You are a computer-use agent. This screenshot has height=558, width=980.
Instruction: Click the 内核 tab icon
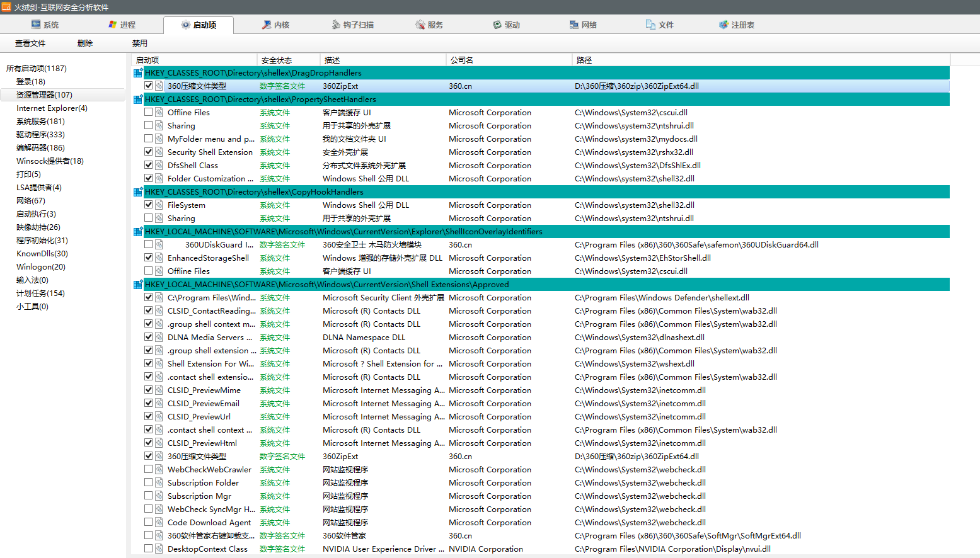267,25
